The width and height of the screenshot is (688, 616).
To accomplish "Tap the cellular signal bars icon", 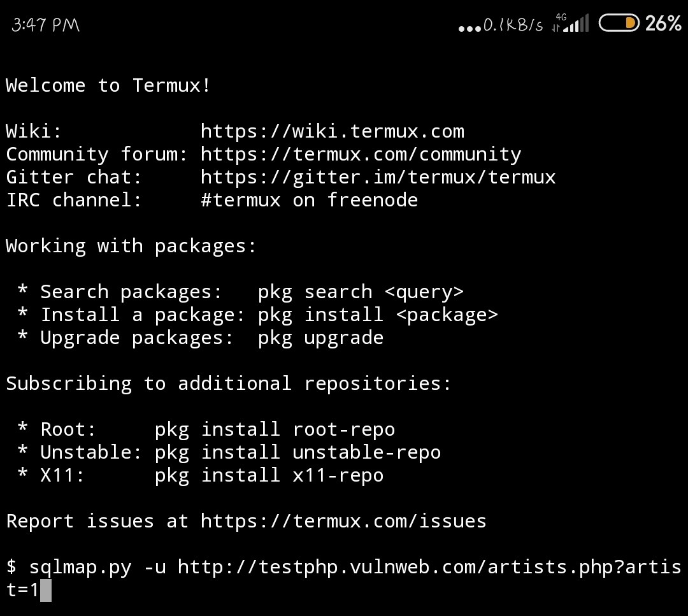I will tap(575, 25).
